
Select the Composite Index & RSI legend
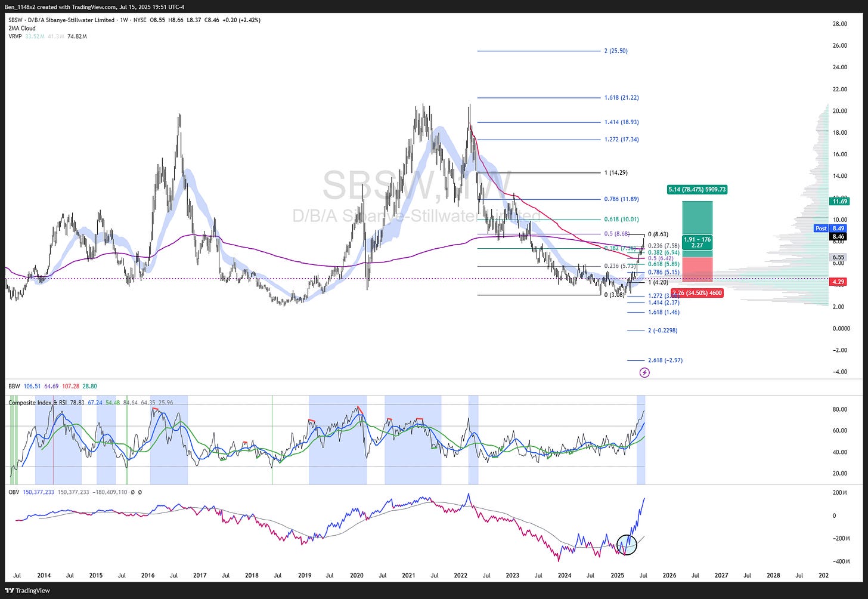pos(38,403)
